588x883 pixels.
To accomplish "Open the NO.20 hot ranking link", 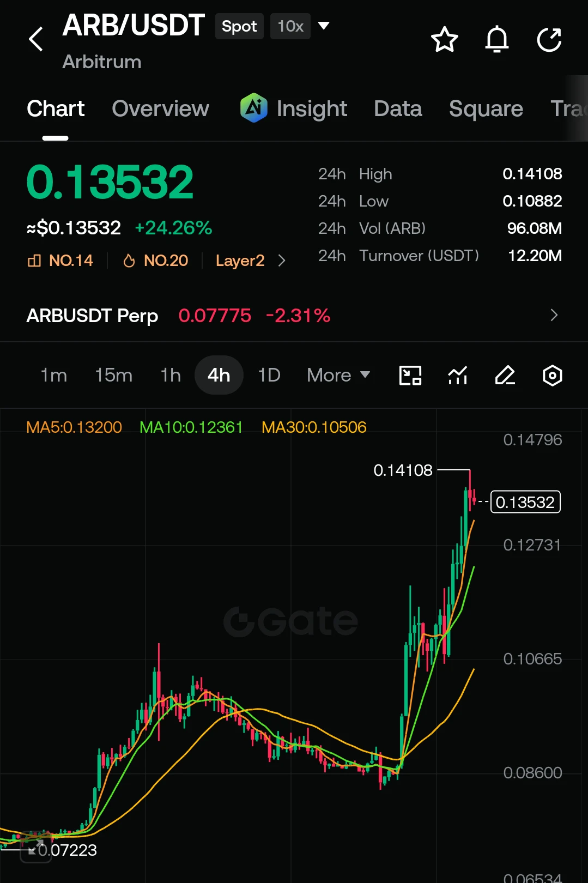I will (x=155, y=261).
